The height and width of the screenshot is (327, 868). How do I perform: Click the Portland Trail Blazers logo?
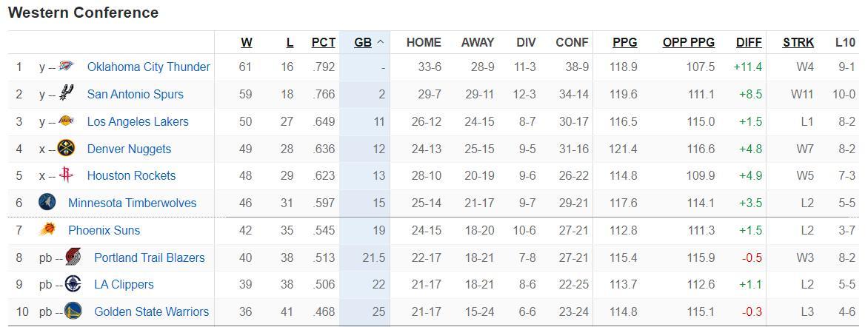tap(73, 257)
